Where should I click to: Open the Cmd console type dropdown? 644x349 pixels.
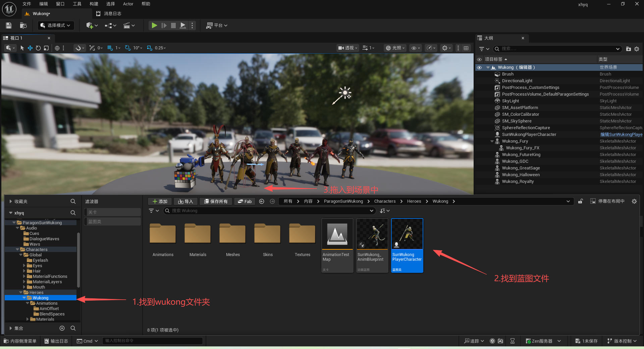87,341
